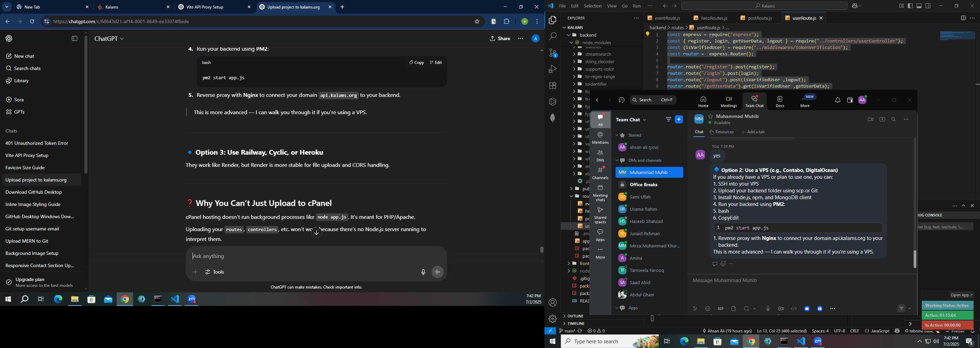
Task: Toggle VS Code primary sidebar layout icon
Action: coord(910,6)
